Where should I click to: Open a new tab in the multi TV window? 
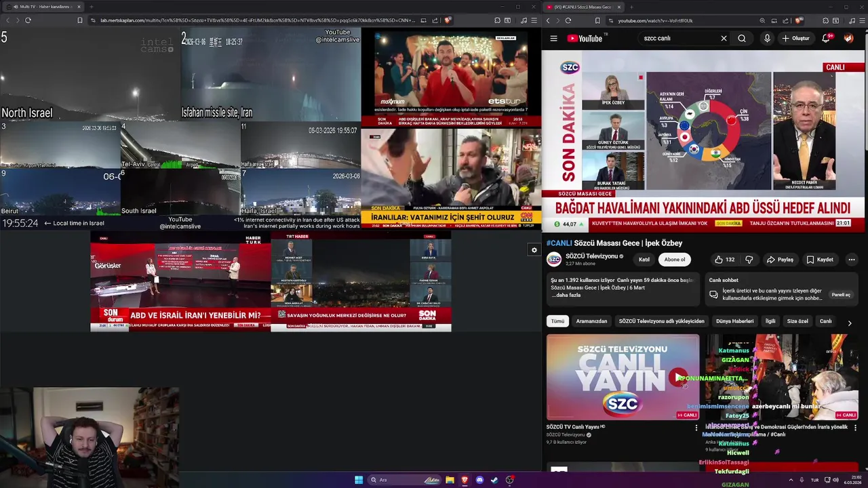coord(91,7)
